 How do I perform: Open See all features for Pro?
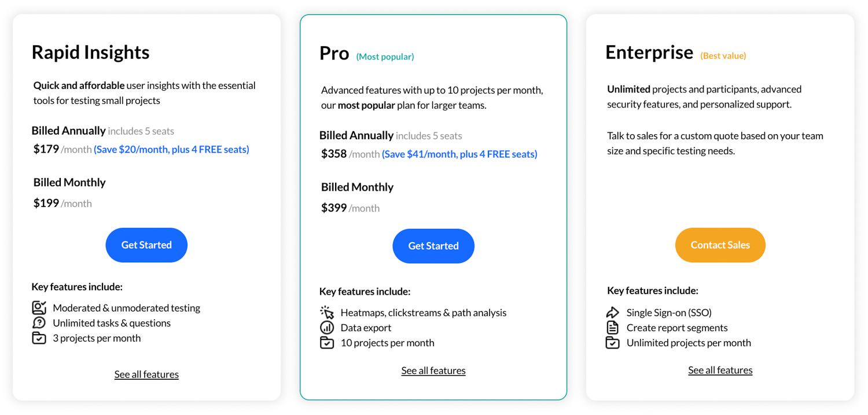pyautogui.click(x=433, y=370)
